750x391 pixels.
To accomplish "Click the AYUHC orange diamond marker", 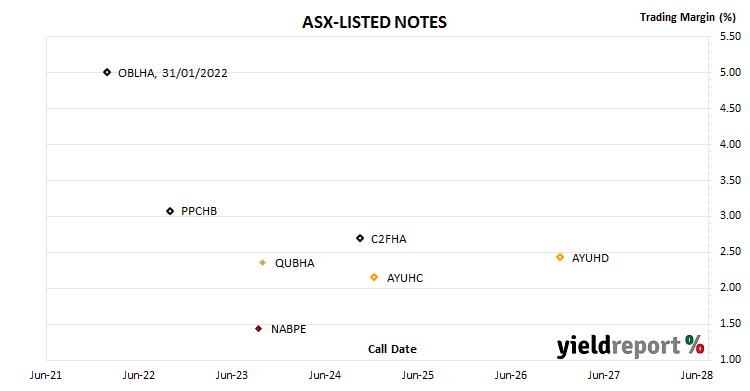I will coord(374,277).
